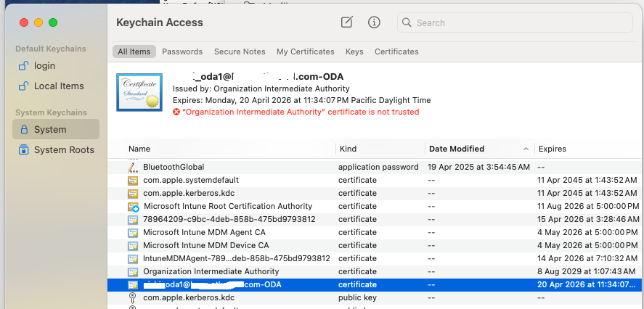Click the red not-trusted error icon

(x=176, y=112)
